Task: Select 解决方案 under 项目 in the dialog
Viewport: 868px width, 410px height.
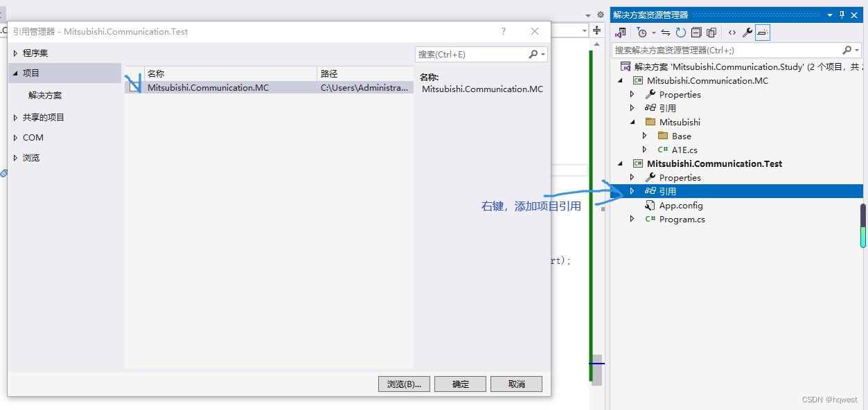Action: click(x=45, y=96)
